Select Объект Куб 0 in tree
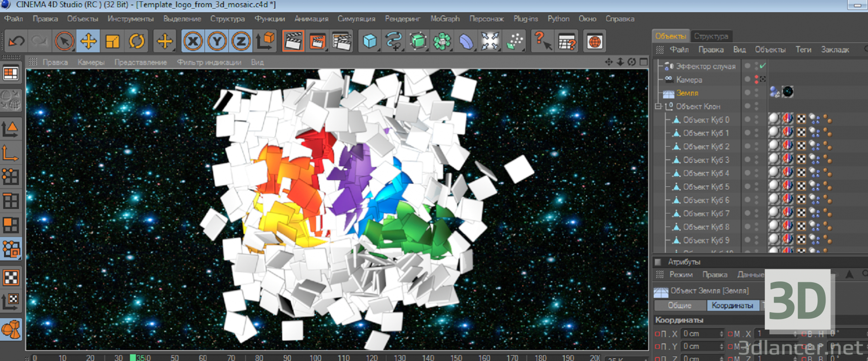 pyautogui.click(x=706, y=120)
